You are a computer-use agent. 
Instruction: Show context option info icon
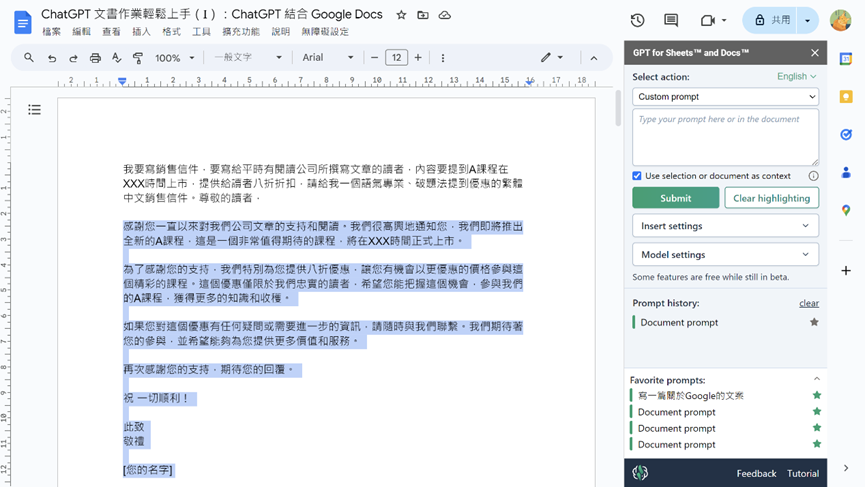[x=813, y=176]
